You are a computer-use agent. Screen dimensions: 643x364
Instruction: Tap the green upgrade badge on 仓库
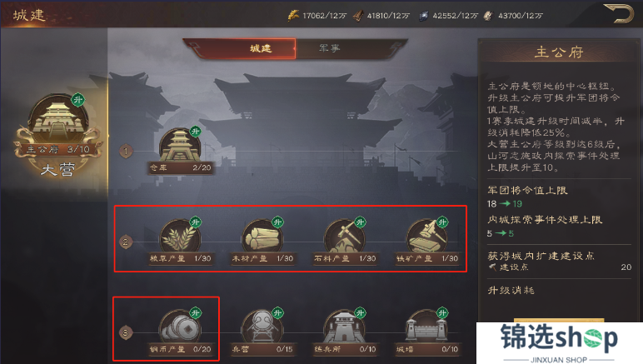(196, 132)
